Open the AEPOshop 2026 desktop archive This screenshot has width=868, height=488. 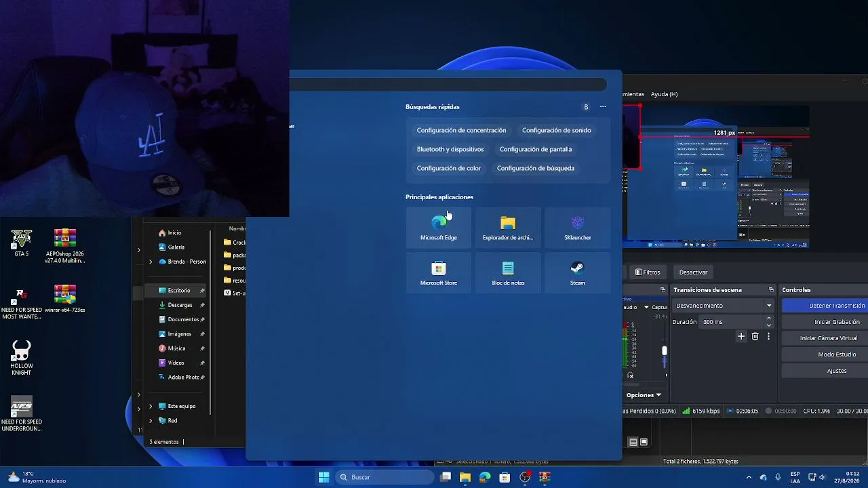(65, 247)
